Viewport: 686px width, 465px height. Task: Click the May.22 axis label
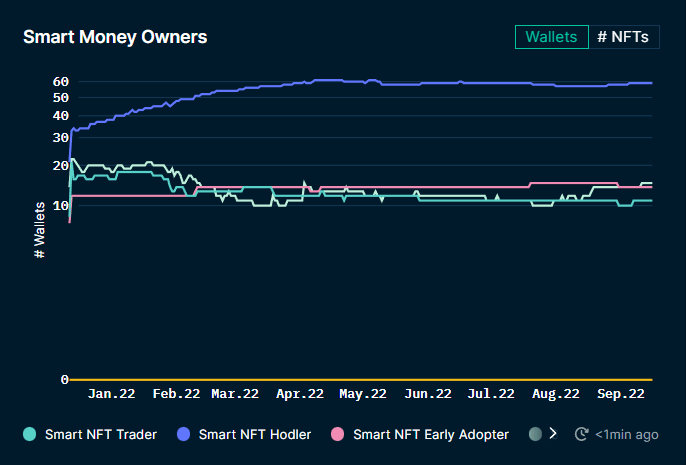click(x=363, y=394)
